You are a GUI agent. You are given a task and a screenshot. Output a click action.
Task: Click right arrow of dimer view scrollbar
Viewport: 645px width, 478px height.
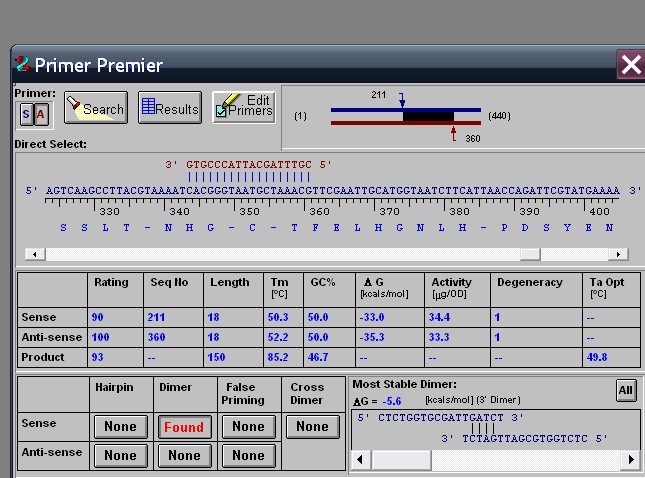[x=631, y=459]
